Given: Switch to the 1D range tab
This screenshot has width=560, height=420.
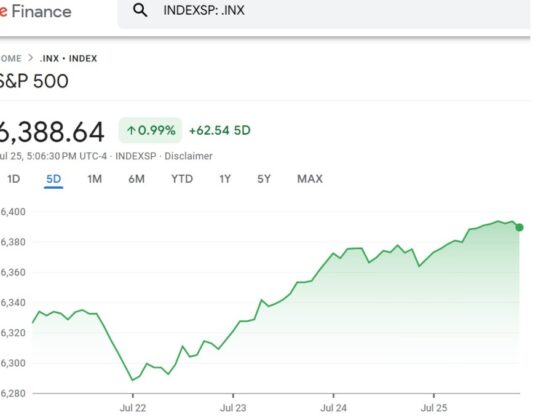Looking at the screenshot, I should [14, 179].
